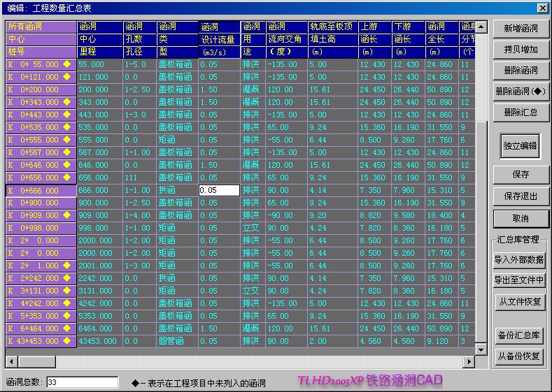Select row header K 0+567.000
Screen dimensions: 552x392
click(41, 152)
